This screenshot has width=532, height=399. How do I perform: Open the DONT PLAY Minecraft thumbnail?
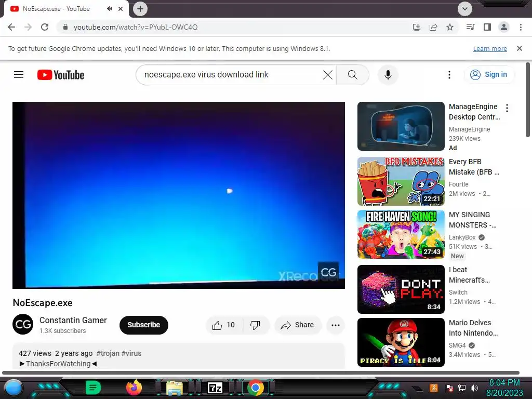click(x=401, y=289)
